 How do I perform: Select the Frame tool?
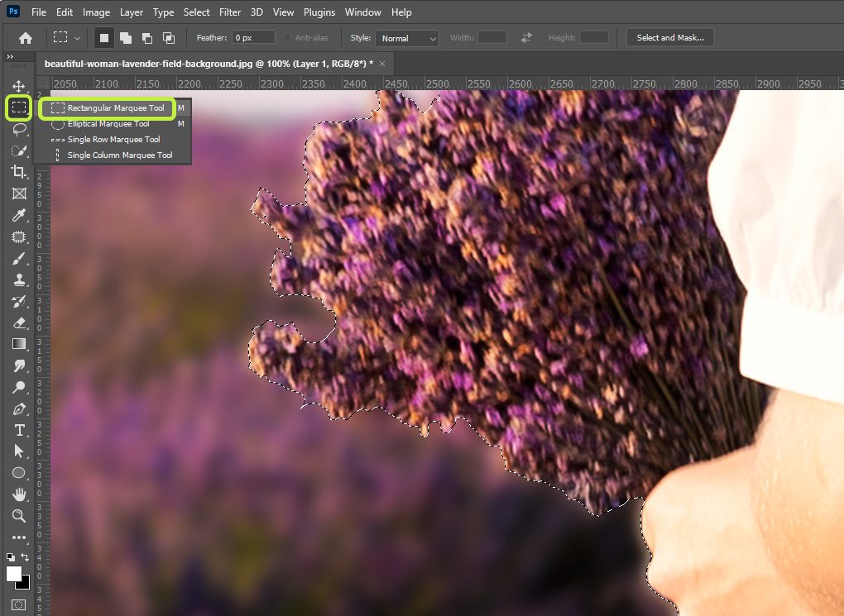pos(19,193)
